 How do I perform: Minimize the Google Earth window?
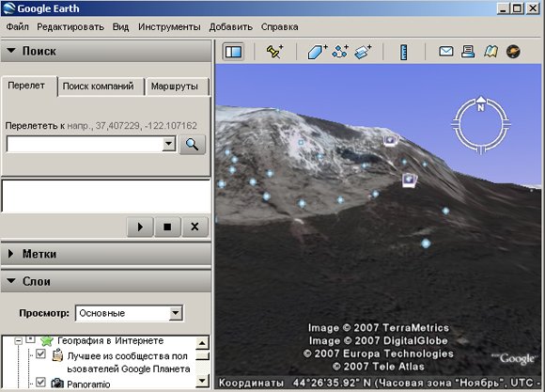(x=503, y=8)
